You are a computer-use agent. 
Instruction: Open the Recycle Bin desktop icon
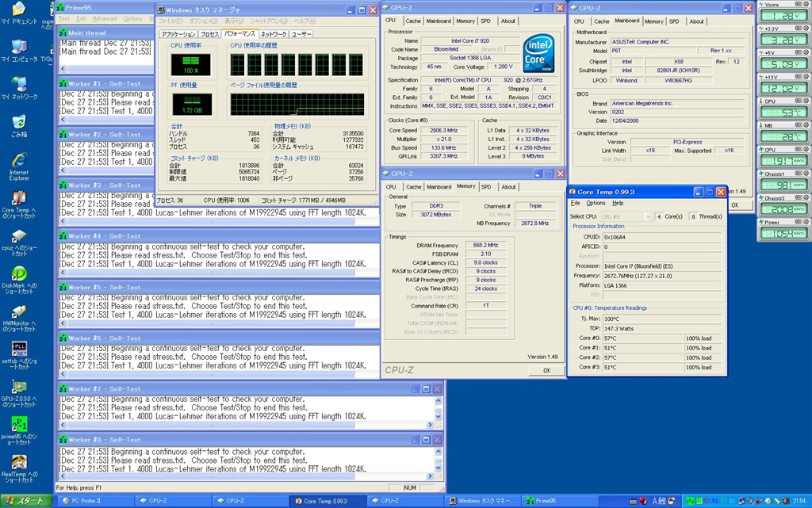coord(19,123)
